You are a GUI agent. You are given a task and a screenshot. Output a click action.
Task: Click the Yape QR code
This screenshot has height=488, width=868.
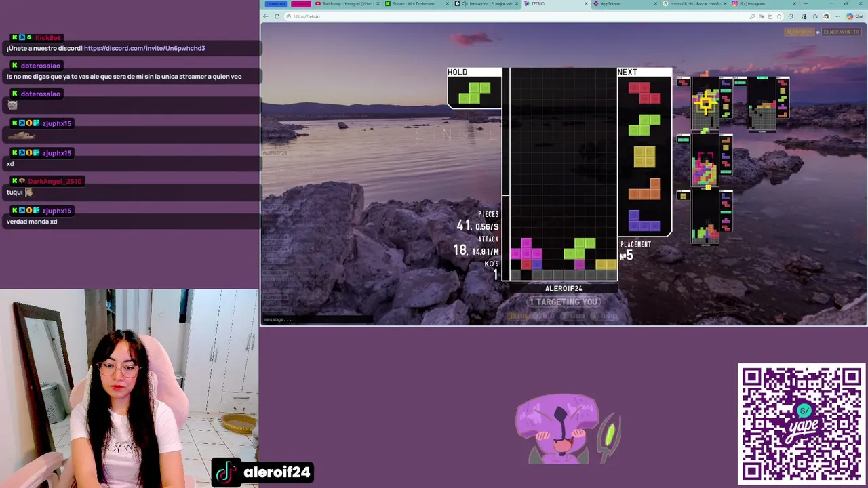click(801, 424)
